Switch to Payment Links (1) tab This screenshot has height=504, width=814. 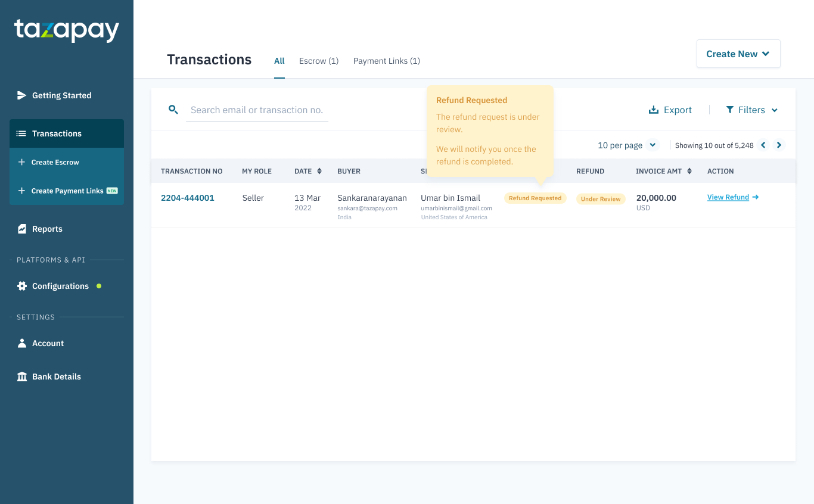pyautogui.click(x=387, y=61)
